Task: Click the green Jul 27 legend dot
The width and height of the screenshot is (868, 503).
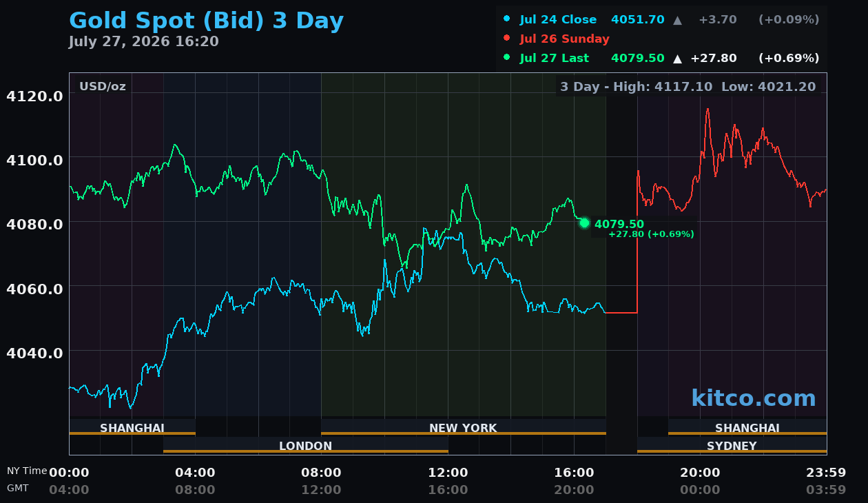Action: tap(507, 58)
